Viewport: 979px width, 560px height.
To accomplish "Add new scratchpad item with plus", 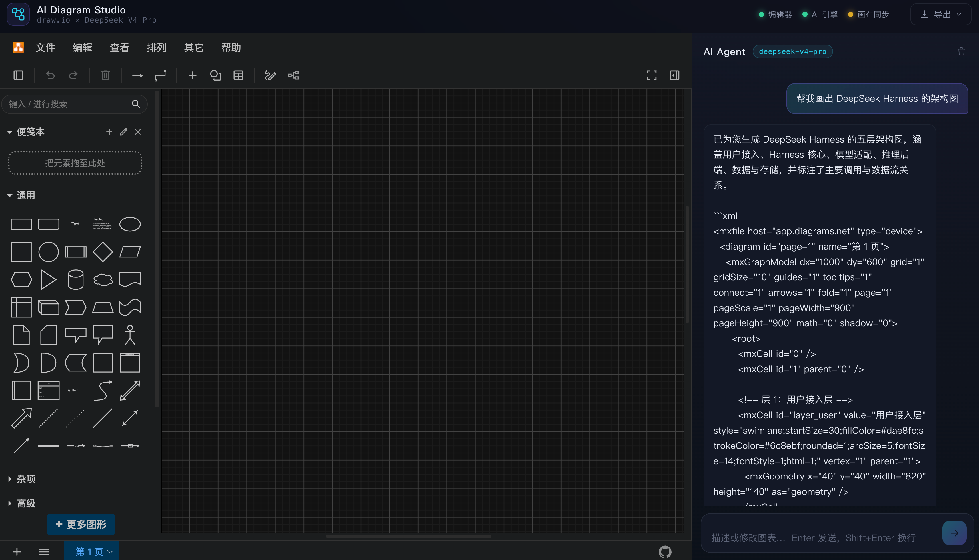I will [x=109, y=132].
